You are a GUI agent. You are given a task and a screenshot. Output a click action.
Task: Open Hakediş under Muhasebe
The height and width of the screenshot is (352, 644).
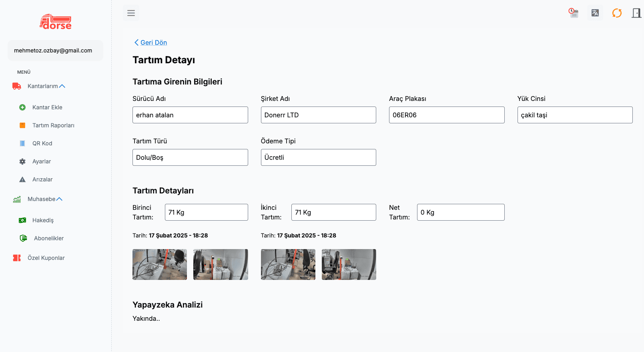[43, 220]
